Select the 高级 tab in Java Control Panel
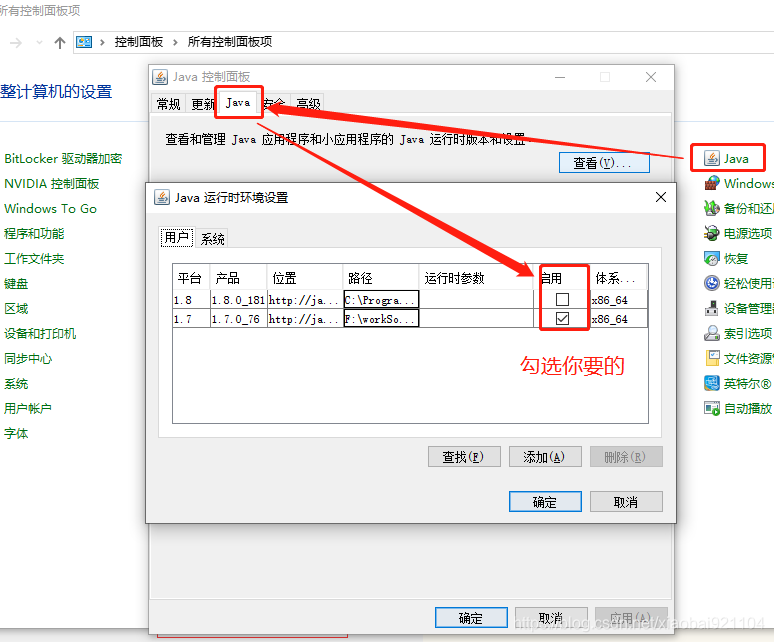774x642 pixels. coord(309,104)
